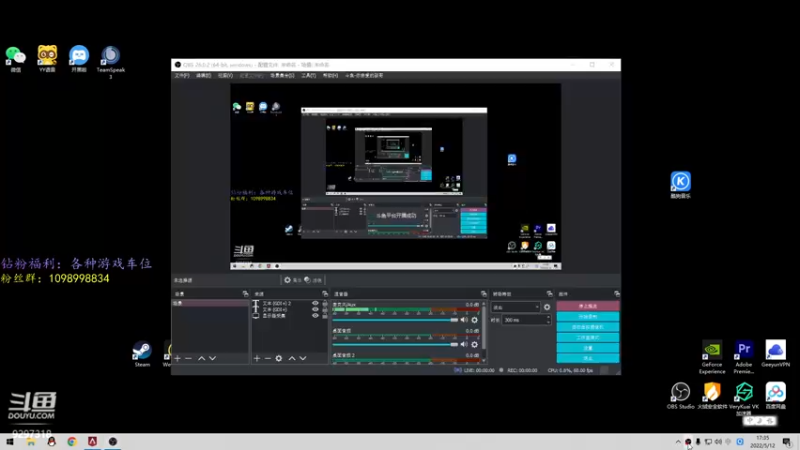Image resolution: width=800 pixels, height=450 pixels.
Task: Open Properties gear button above the panels
Action: (x=293, y=280)
